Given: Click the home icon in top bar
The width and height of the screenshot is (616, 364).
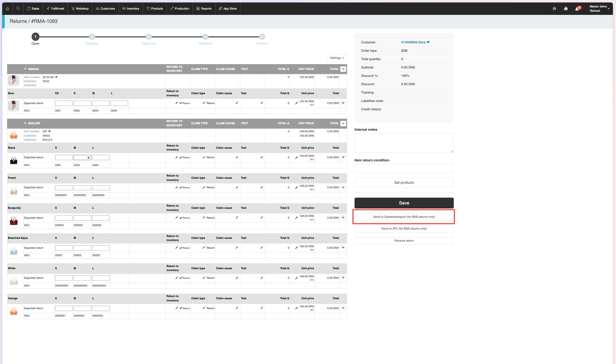Looking at the screenshot, I should click(x=7, y=9).
